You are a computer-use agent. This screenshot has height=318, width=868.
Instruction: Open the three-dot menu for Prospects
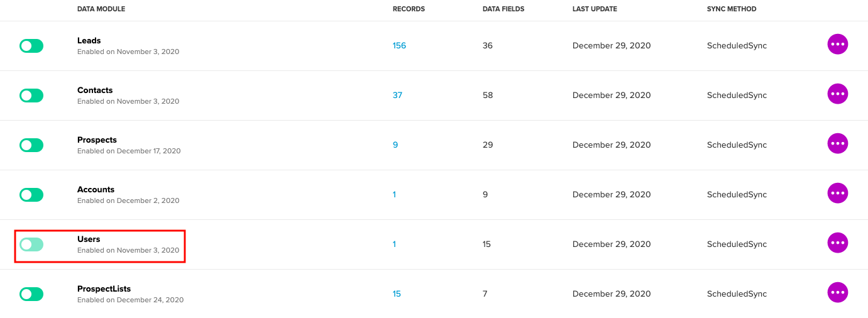[837, 143]
